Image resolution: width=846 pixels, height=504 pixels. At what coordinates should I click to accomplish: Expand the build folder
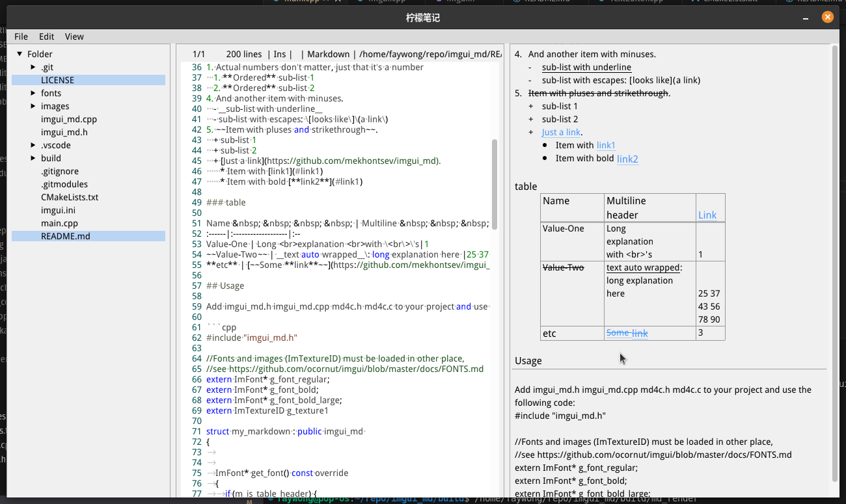point(33,158)
